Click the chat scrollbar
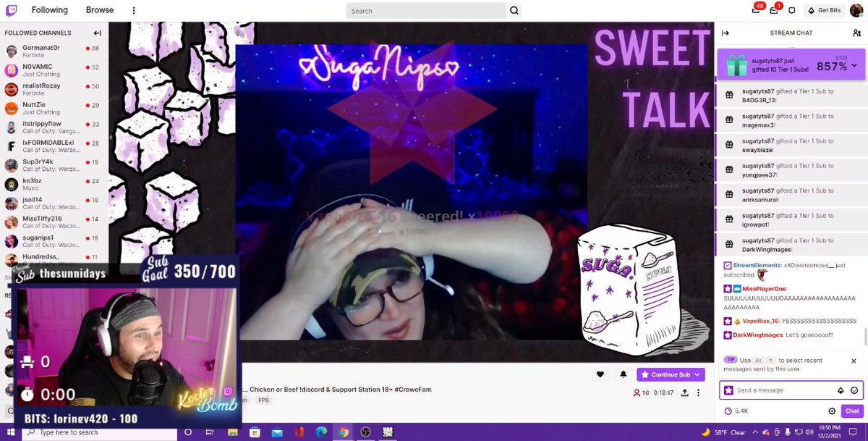The image size is (868, 441). click(865, 337)
